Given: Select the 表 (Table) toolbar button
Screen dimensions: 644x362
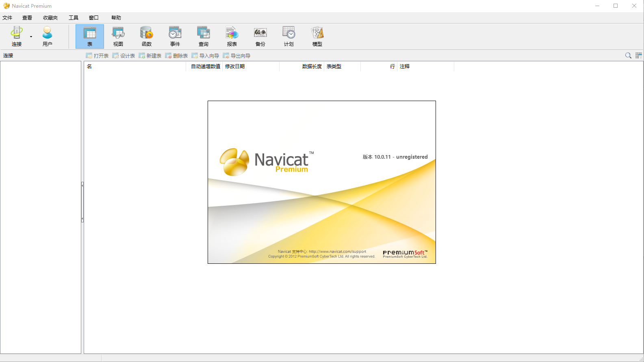Looking at the screenshot, I should (90, 36).
